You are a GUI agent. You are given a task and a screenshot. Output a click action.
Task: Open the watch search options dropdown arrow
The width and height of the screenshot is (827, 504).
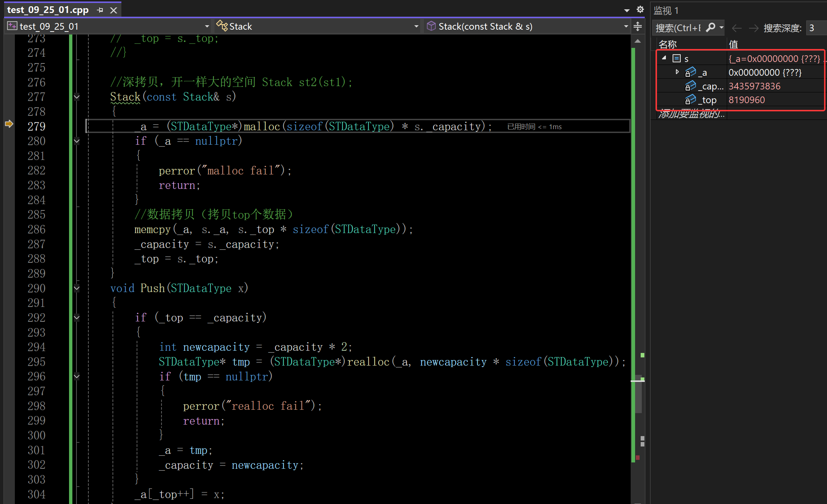click(722, 27)
